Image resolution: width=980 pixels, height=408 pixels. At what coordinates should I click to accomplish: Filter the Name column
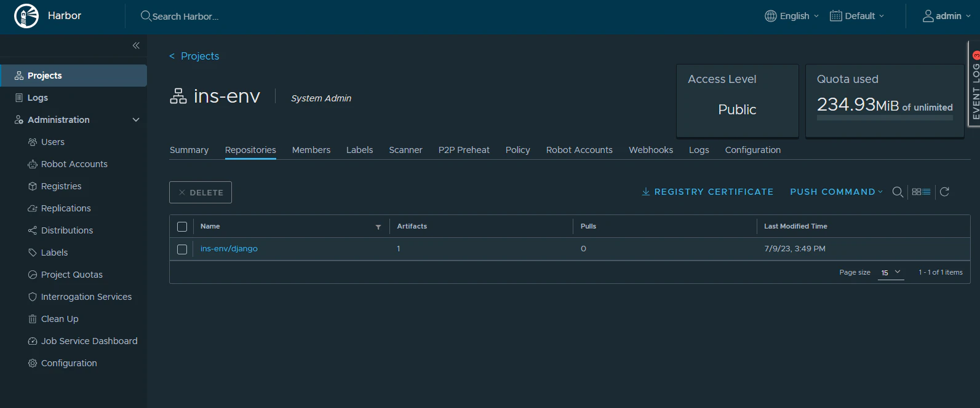click(x=378, y=227)
